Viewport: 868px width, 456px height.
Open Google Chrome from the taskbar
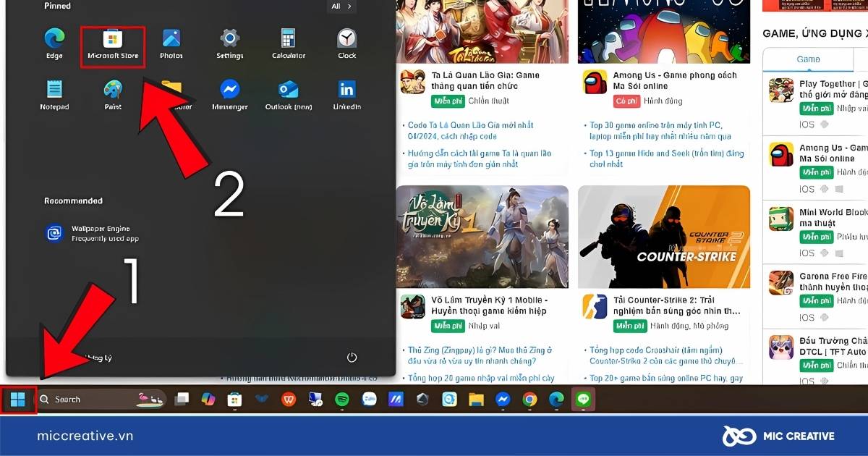pos(529,400)
